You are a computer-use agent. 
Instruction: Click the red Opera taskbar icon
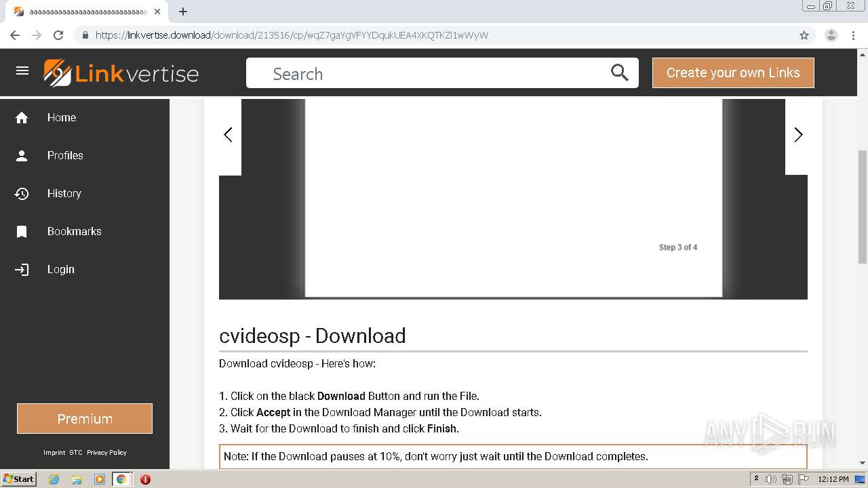[145, 479]
